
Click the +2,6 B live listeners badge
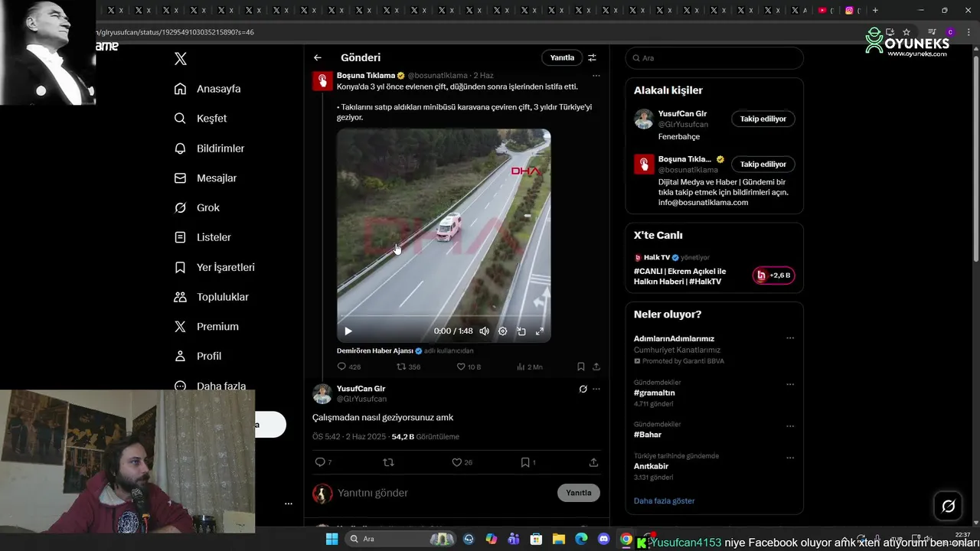pos(774,275)
